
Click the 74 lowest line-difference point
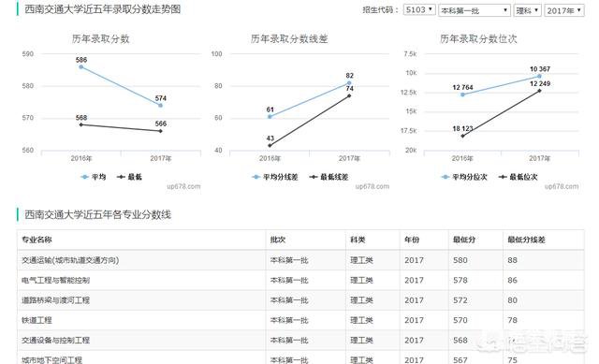pyautogui.click(x=349, y=95)
